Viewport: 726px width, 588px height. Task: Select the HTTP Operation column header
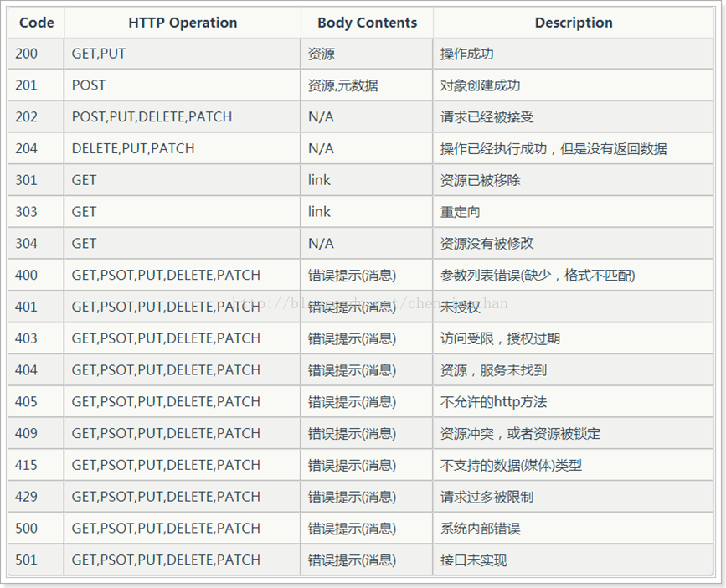click(x=183, y=23)
